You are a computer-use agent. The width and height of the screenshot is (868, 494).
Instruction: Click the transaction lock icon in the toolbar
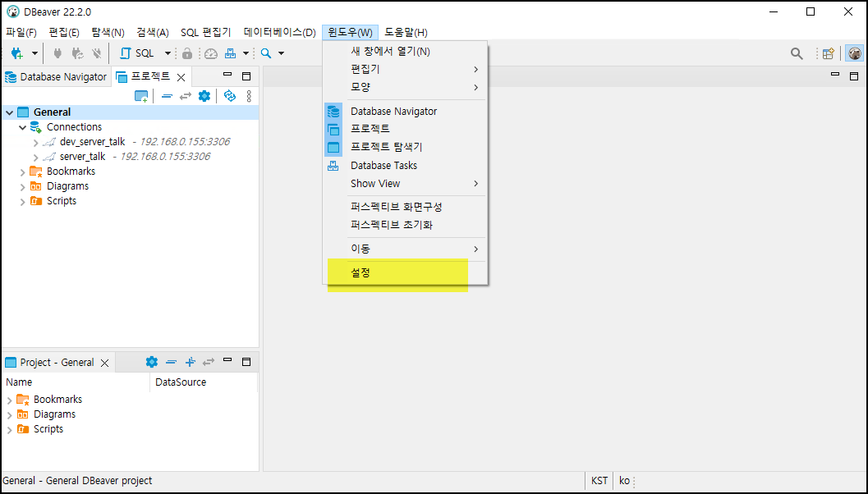pos(187,53)
